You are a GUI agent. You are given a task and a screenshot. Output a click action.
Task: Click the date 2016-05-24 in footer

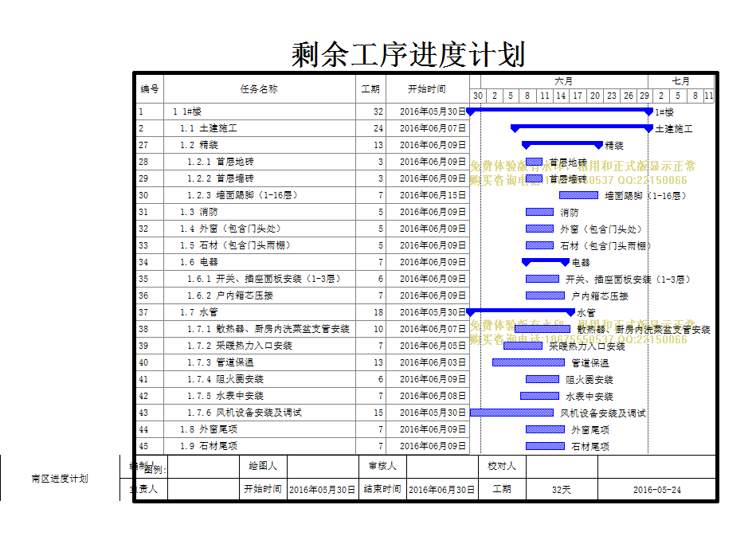[656, 489]
